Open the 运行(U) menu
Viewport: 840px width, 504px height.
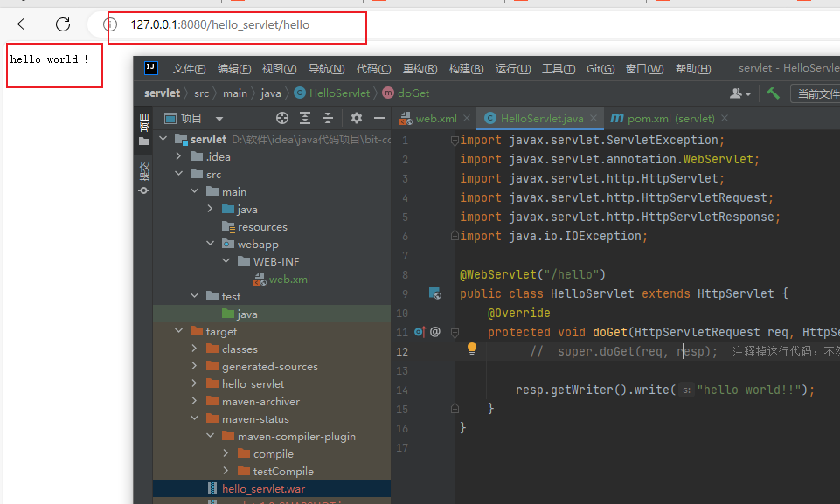(x=513, y=69)
